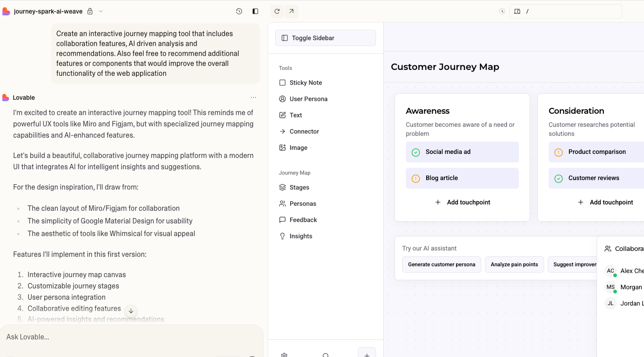Expand project name dropdown chevron
Image resolution: width=644 pixels, height=357 pixels.
point(101,11)
